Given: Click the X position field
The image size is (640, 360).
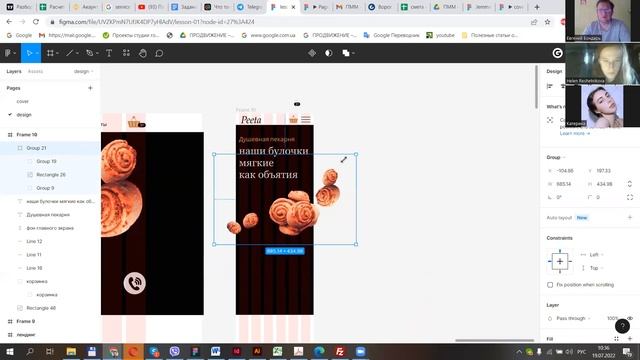Looking at the screenshot, I should (566, 171).
